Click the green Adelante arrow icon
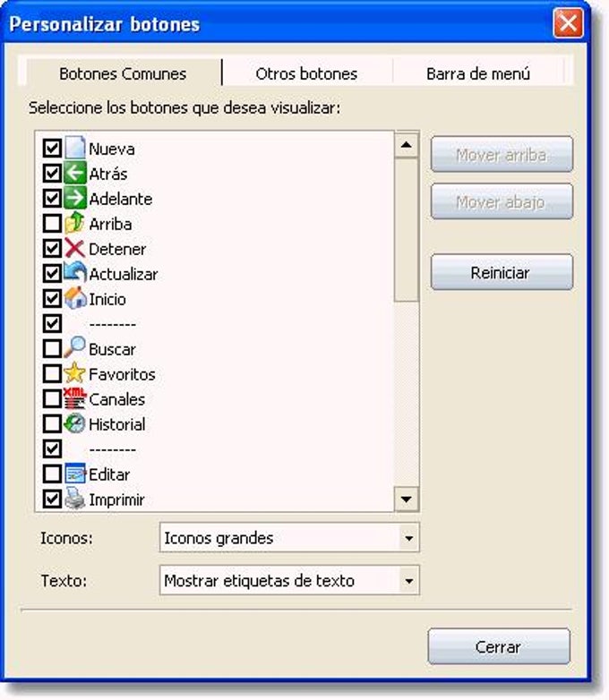 pos(75,198)
